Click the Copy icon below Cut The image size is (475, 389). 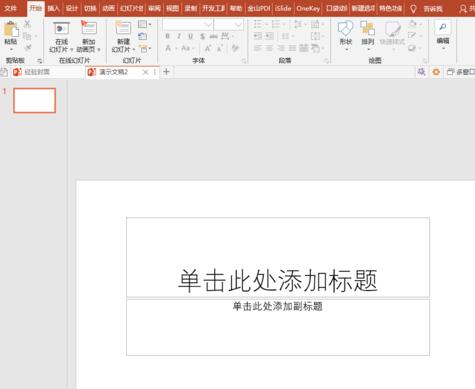point(27,36)
